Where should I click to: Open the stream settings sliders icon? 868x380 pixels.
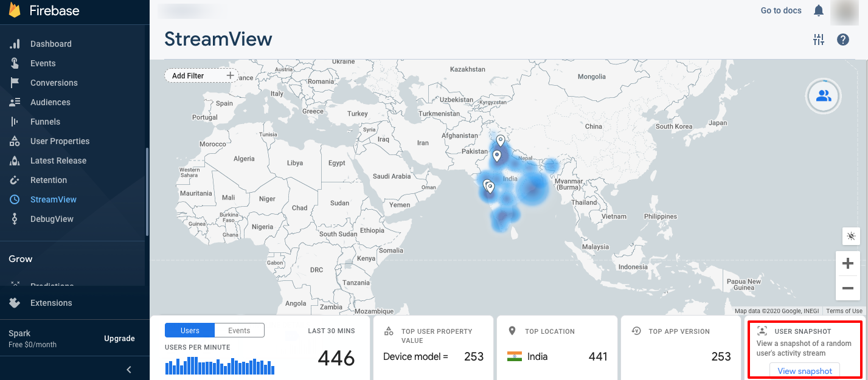click(819, 40)
